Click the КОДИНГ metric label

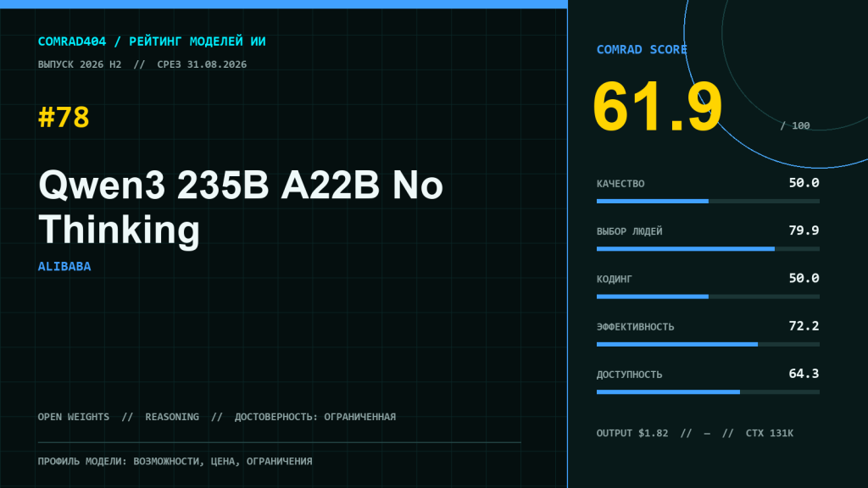tap(614, 279)
